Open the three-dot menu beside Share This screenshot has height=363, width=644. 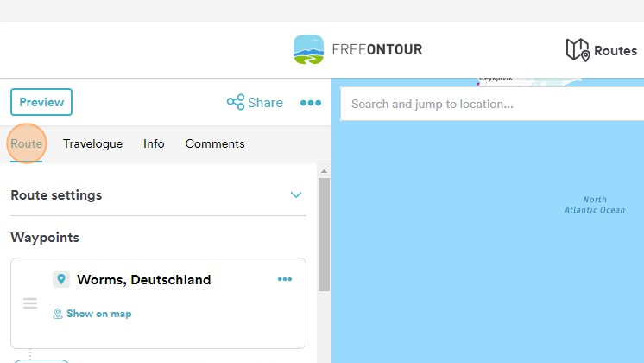[x=311, y=103]
